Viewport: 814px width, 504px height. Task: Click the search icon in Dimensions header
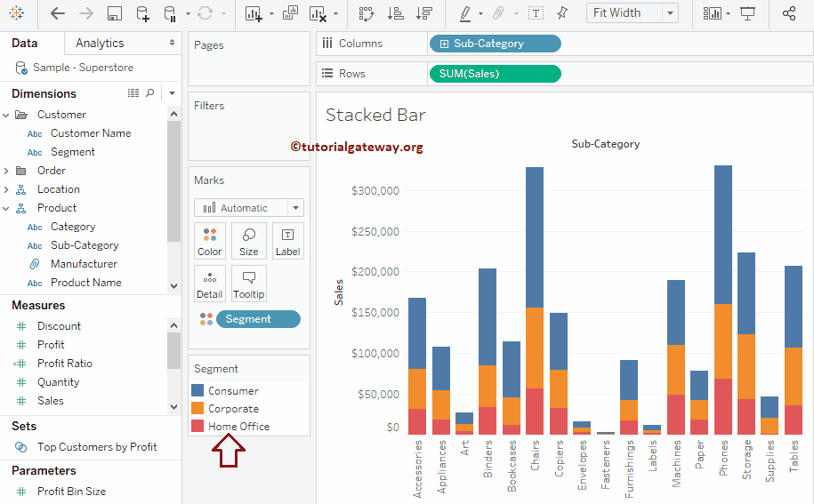click(x=150, y=93)
